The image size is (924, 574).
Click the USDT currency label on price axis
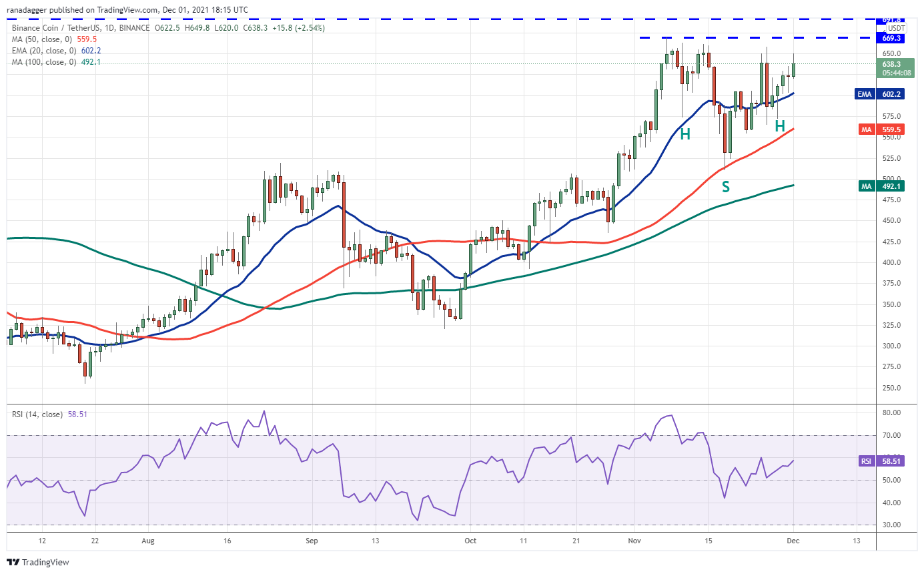895,29
